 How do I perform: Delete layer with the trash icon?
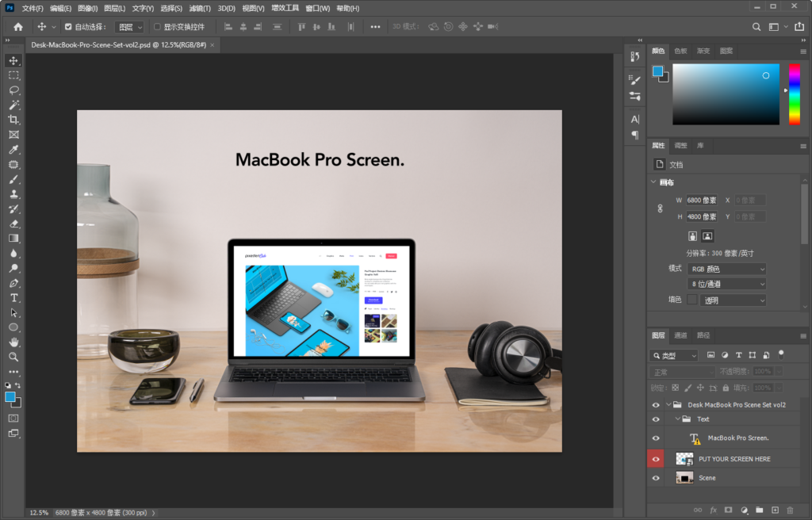(x=790, y=510)
